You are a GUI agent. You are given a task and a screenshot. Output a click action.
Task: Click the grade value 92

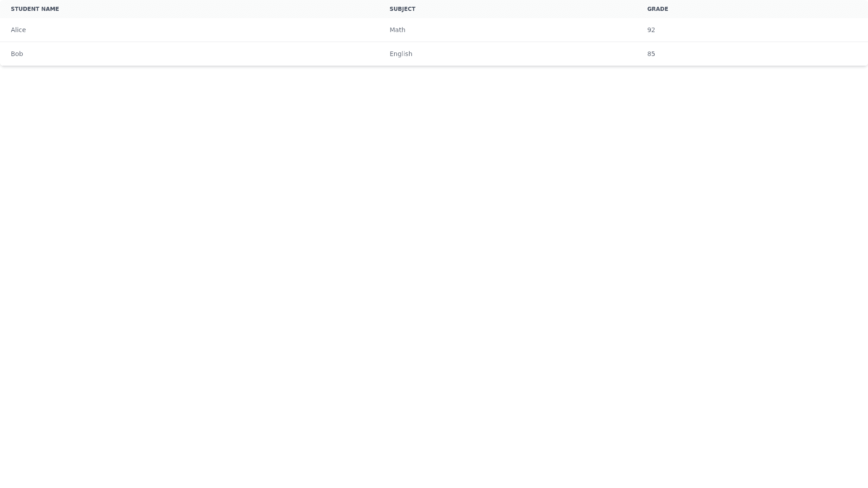pos(651,30)
